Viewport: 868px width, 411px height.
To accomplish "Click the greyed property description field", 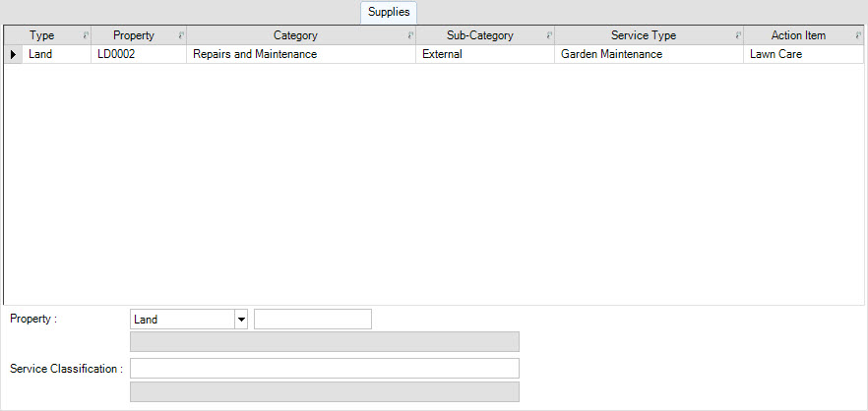I will 325,342.
